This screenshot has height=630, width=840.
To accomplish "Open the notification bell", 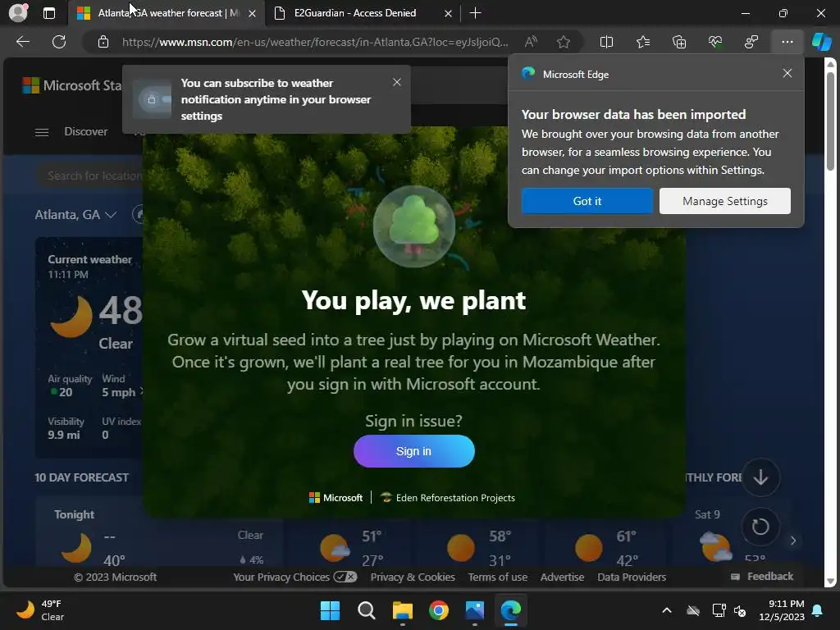I will tap(818, 610).
